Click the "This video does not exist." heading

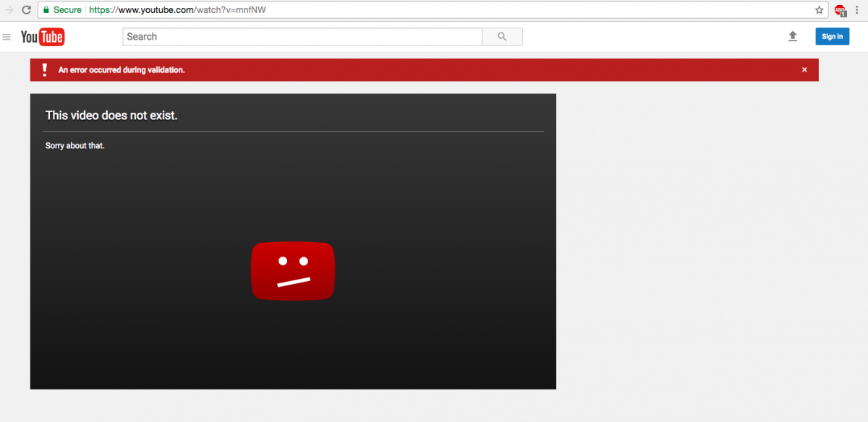(x=111, y=116)
